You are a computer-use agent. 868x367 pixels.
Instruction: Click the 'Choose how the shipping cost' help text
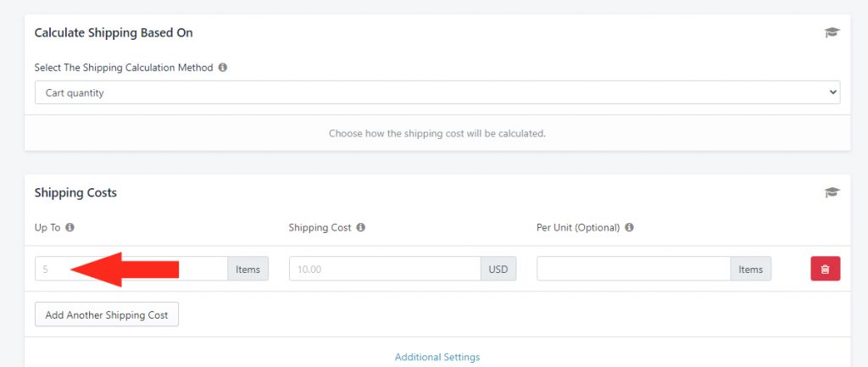437,133
